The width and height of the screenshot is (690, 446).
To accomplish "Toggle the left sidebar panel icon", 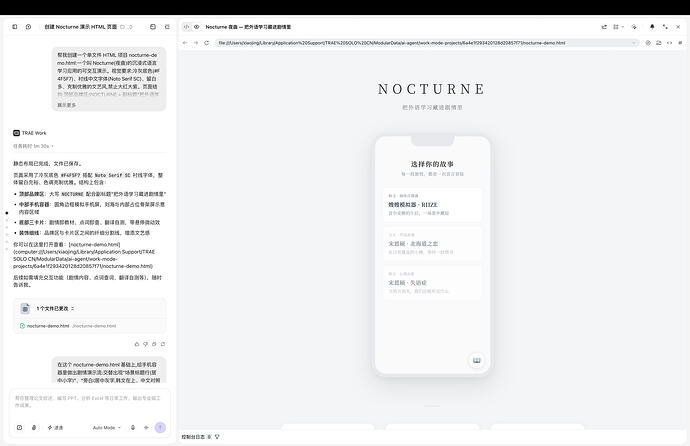I will pos(15,27).
